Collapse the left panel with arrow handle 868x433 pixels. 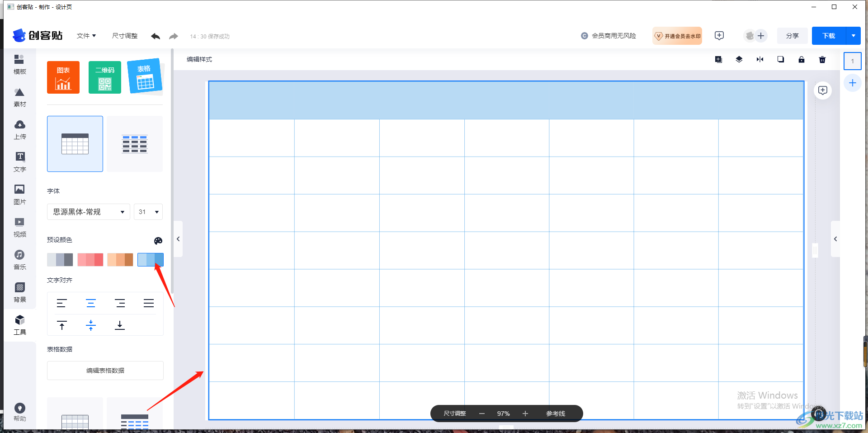tap(178, 239)
